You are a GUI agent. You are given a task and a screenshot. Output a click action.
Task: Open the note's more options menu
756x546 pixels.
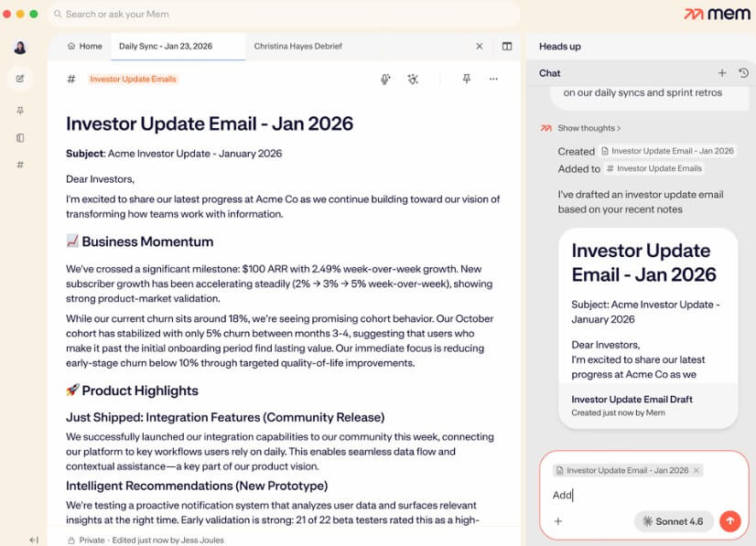(493, 79)
